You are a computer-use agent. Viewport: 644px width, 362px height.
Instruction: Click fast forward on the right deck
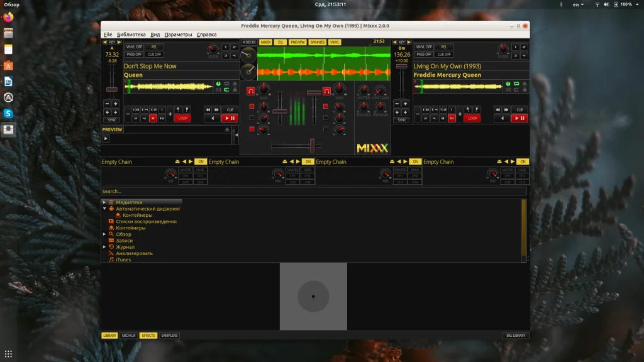click(x=507, y=109)
